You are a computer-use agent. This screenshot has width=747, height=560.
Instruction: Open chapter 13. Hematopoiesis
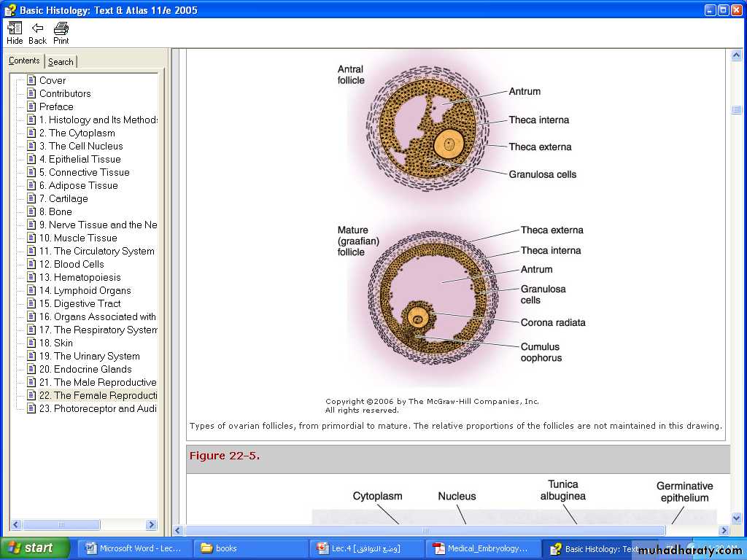tap(80, 277)
